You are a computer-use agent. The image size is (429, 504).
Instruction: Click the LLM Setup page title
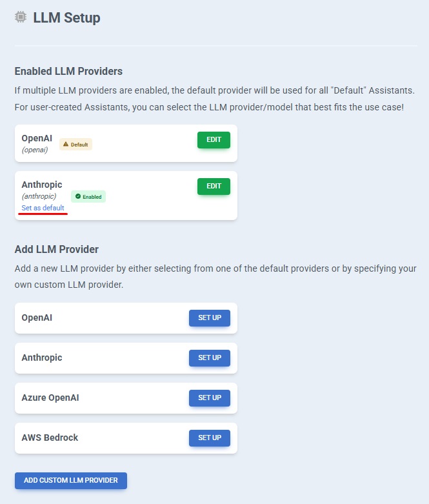[66, 17]
